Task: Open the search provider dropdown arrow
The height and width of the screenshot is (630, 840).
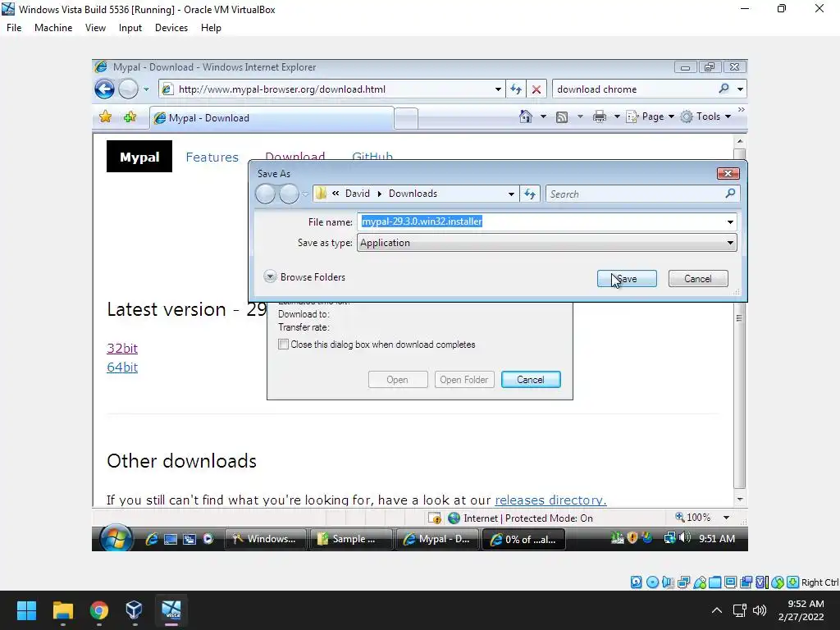Action: pos(740,89)
